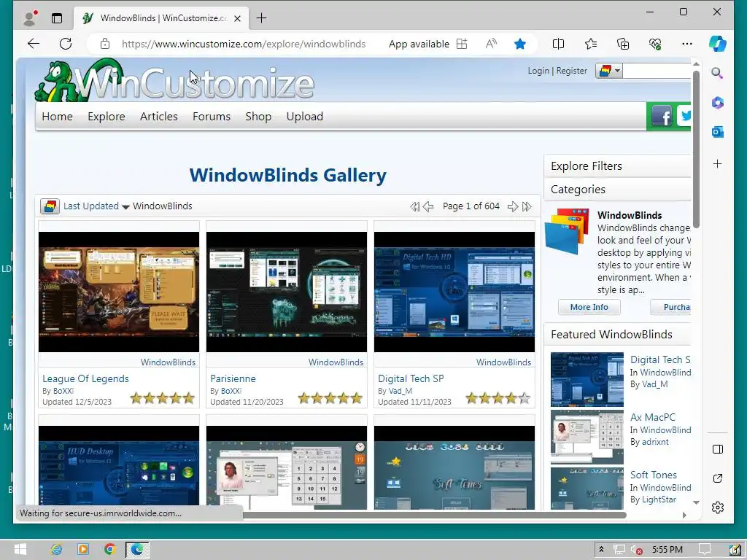
Task: Open Digital Tech SP skin title link
Action: tap(411, 378)
